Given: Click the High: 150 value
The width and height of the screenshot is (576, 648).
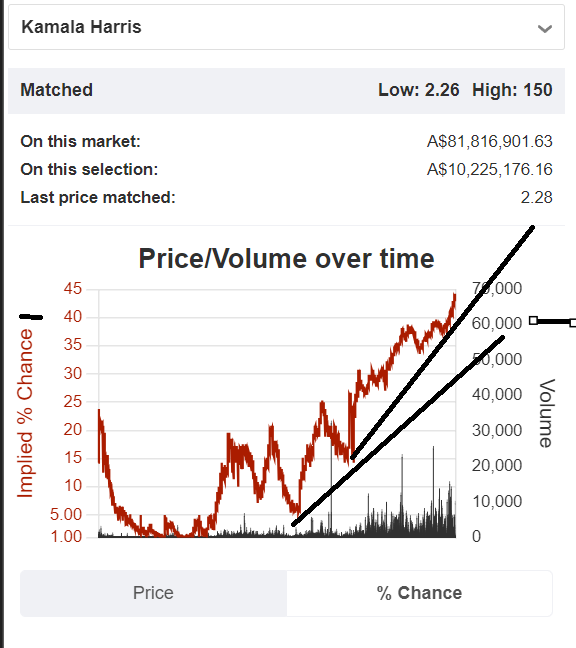Looking at the screenshot, I should 512,90.
